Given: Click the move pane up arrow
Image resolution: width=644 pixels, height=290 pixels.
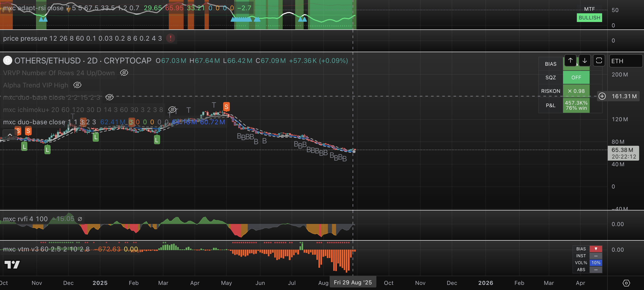Looking at the screenshot, I should 570,61.
